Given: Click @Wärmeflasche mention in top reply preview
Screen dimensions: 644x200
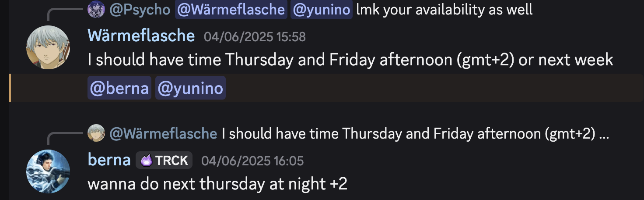Looking at the screenshot, I should pyautogui.click(x=231, y=9).
